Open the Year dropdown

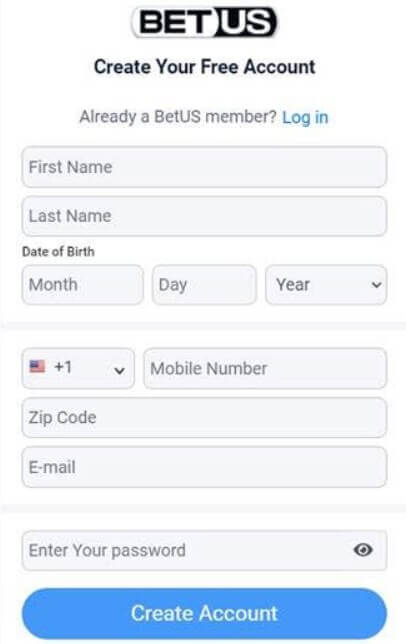(326, 285)
